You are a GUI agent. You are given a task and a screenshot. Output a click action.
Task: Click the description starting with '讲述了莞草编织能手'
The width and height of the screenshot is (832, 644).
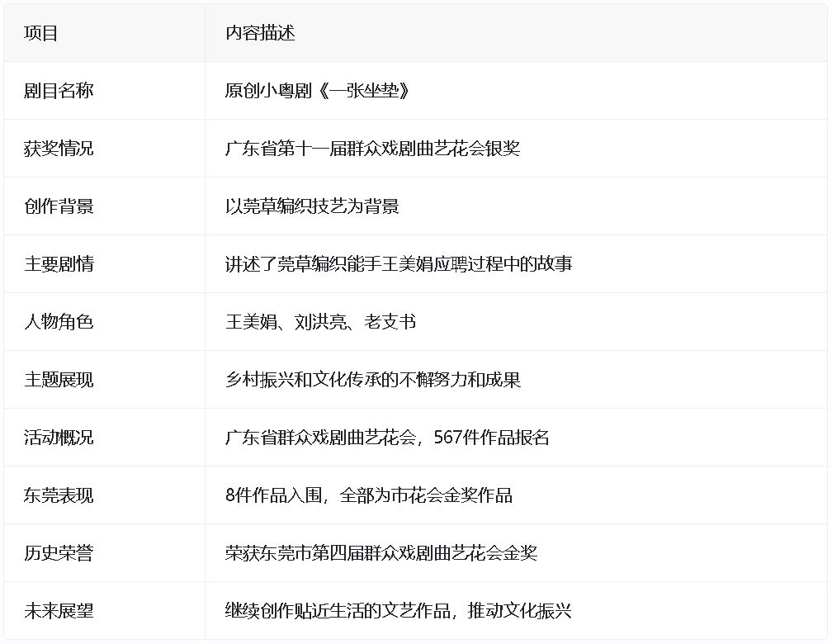[x=399, y=264]
